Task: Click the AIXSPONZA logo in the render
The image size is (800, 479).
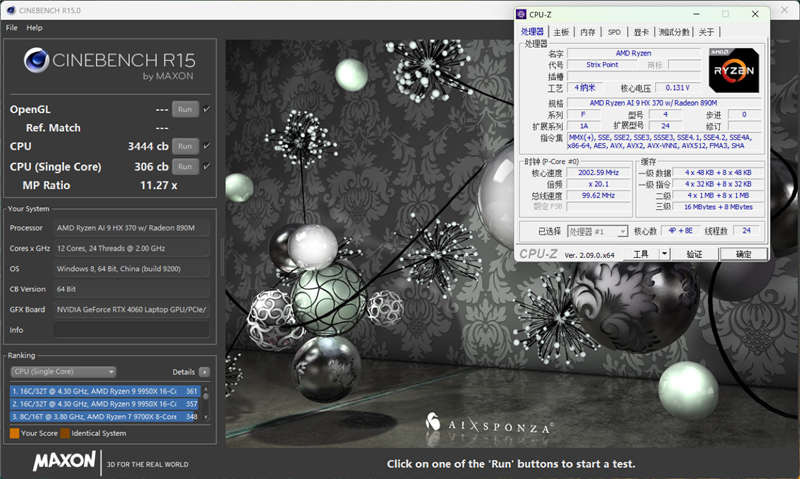Action: [x=488, y=424]
